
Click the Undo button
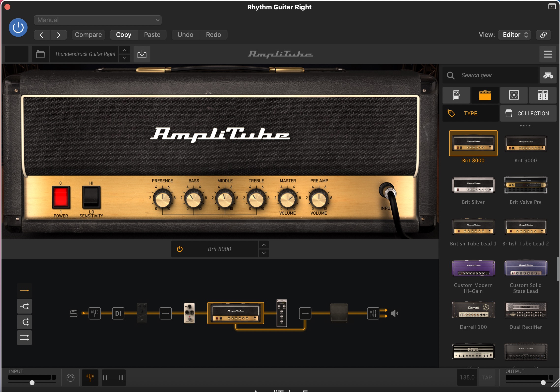[x=185, y=35]
